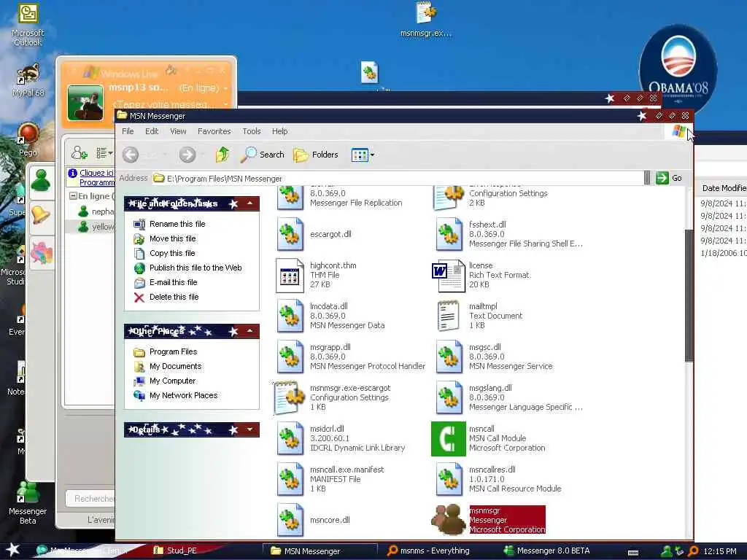
Task: Go to My Network Places
Action: click(176, 395)
